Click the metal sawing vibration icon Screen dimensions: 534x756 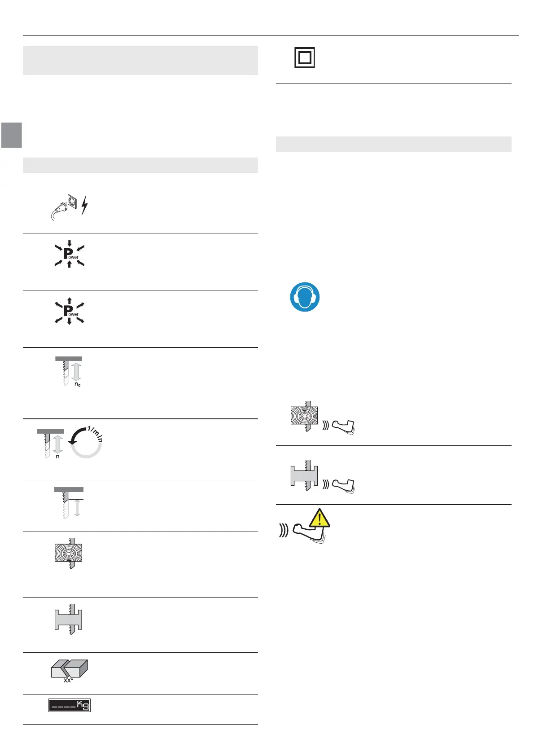pos(322,476)
